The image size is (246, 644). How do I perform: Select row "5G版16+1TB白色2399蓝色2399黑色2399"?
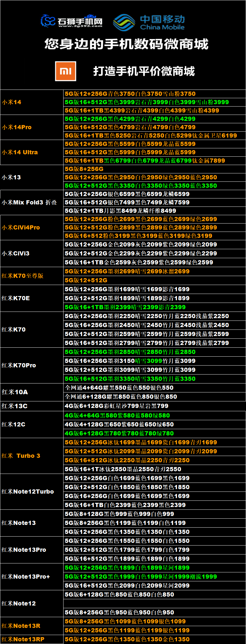[155, 505]
